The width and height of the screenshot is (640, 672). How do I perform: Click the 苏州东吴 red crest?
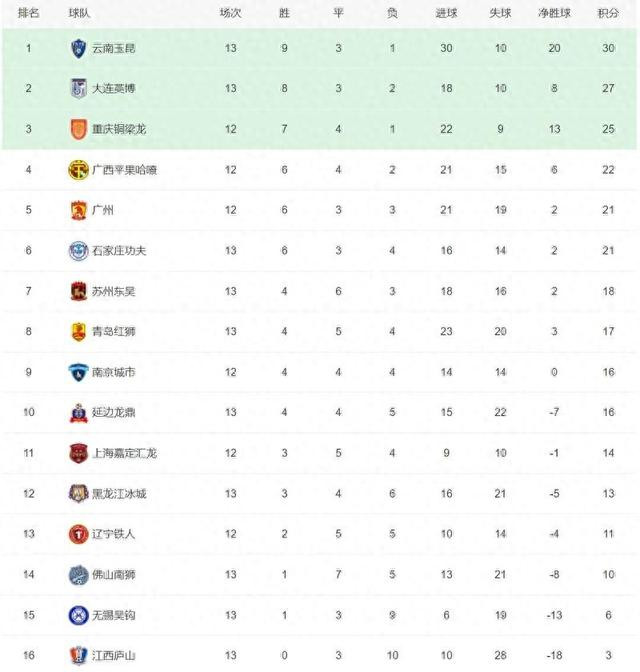(78, 291)
